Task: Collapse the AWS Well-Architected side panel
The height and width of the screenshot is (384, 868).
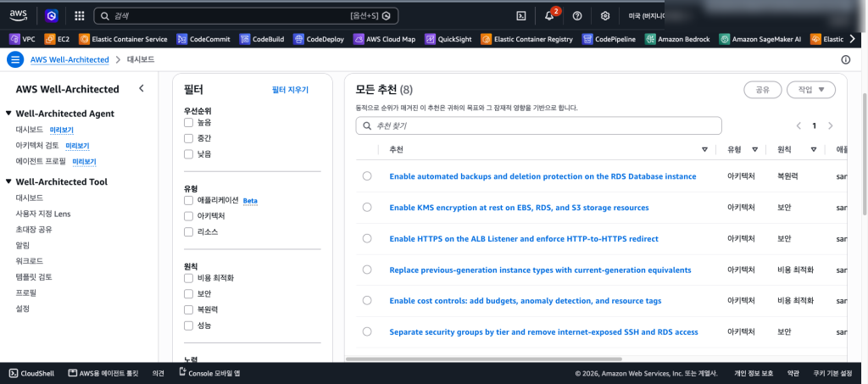Action: pyautogui.click(x=142, y=88)
